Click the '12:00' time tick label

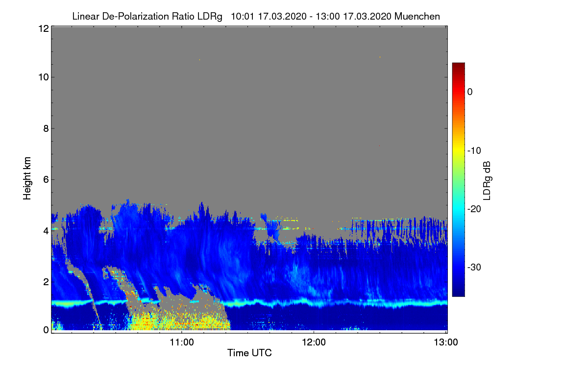[314, 342]
